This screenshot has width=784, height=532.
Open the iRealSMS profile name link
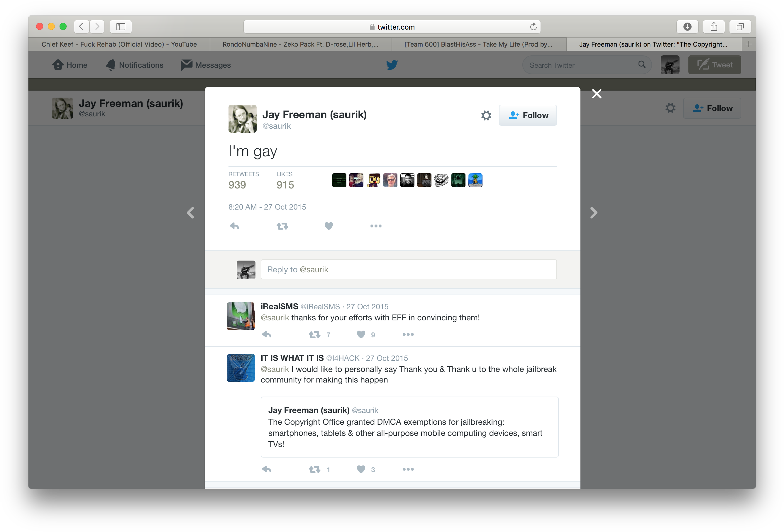(279, 307)
